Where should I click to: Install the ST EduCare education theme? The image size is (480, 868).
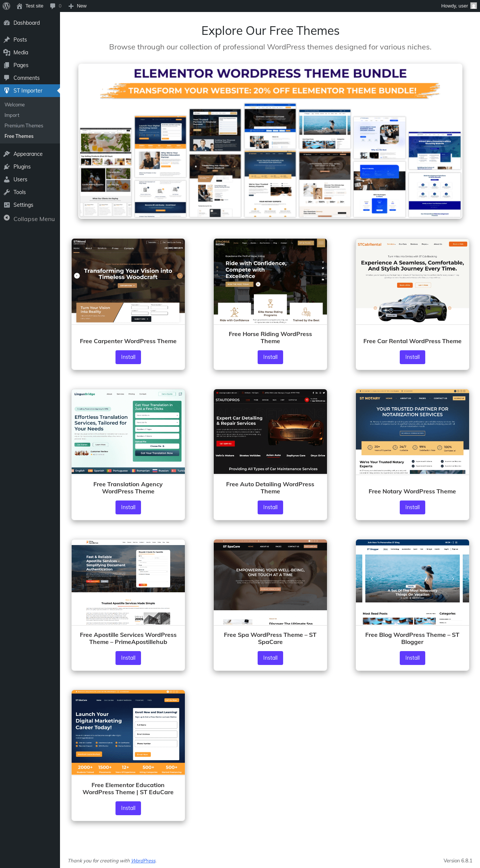point(128,808)
